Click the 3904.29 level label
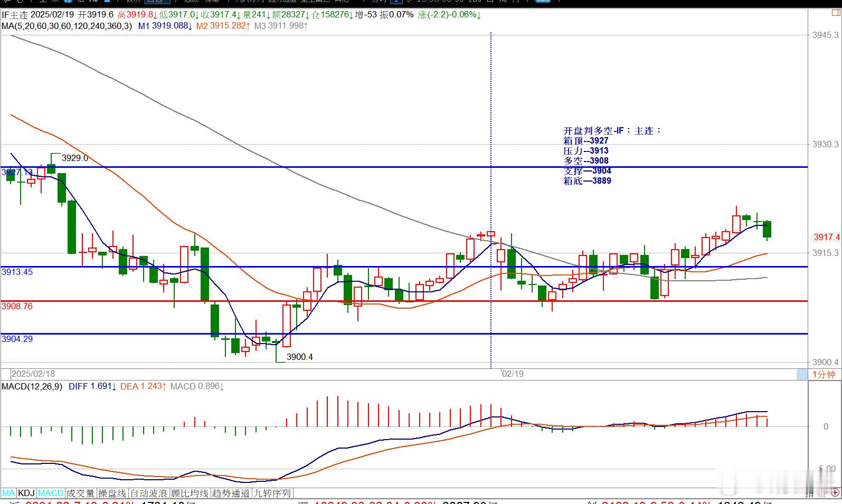The width and height of the screenshot is (842, 504). 17,339
